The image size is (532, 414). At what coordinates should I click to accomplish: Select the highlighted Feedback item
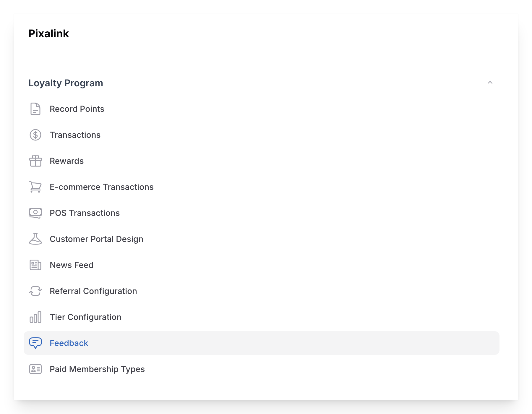click(x=69, y=343)
